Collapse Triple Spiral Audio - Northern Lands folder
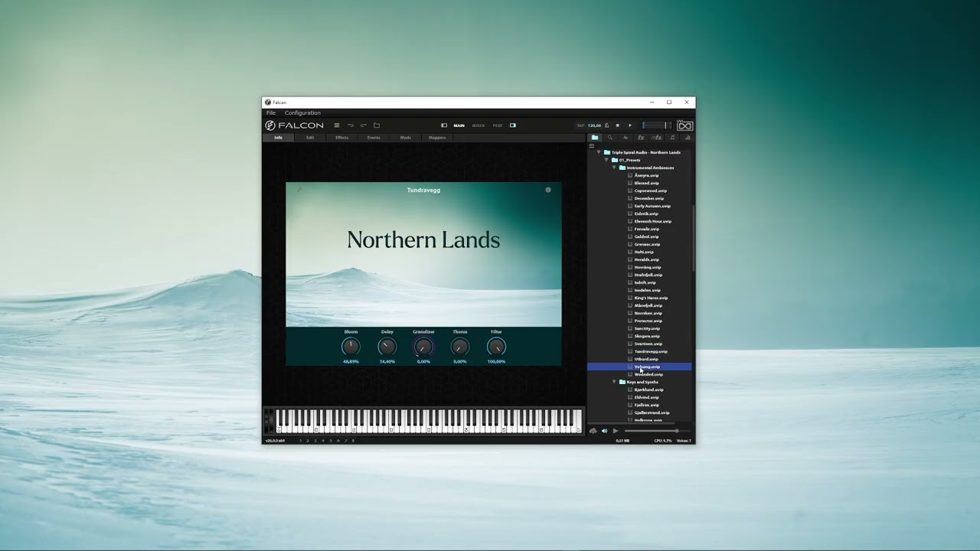The height and width of the screenshot is (551, 980). [599, 152]
